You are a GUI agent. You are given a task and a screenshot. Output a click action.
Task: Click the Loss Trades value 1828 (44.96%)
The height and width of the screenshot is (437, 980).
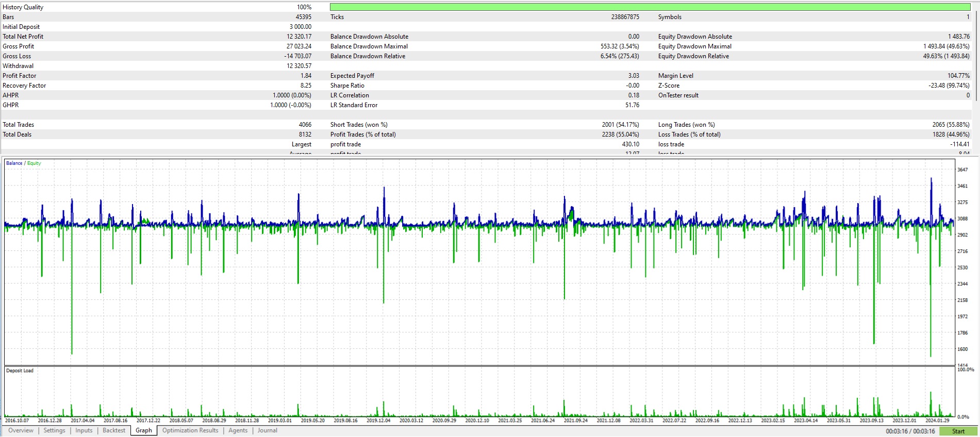point(951,135)
